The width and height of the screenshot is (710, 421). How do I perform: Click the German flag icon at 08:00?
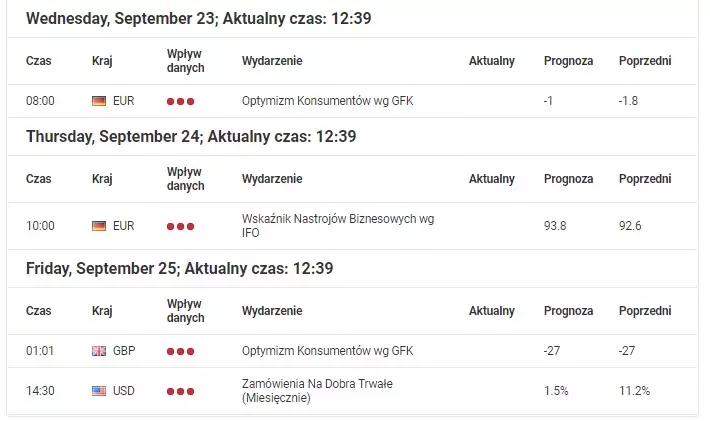99,101
